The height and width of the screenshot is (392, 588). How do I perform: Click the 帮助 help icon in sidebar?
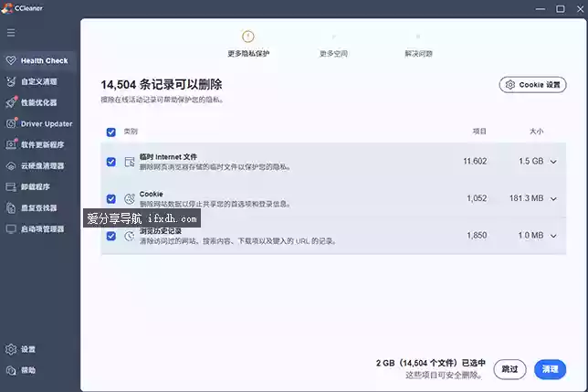click(x=11, y=370)
